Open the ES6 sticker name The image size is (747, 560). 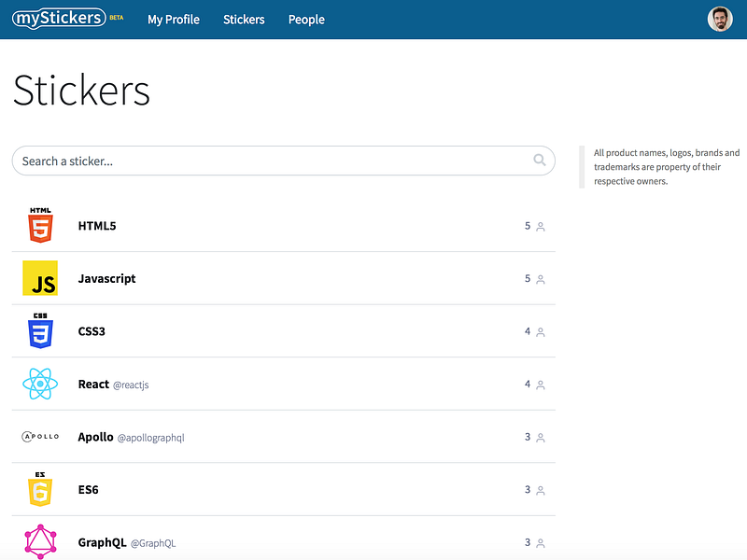click(88, 489)
